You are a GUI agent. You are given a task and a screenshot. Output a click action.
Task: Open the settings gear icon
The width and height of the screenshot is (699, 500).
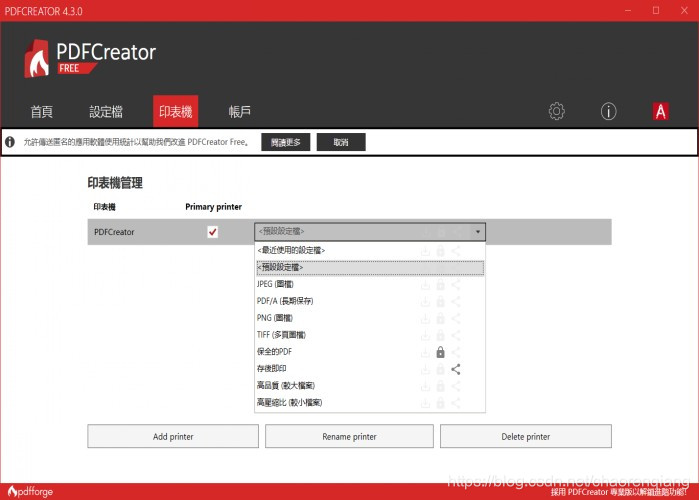pyautogui.click(x=556, y=111)
